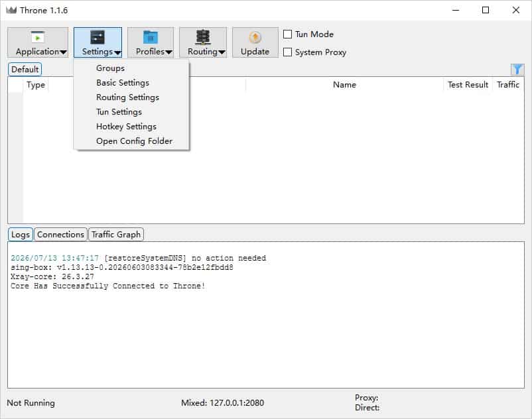Sort by the Type column header
The height and width of the screenshot is (419, 532).
36,85
